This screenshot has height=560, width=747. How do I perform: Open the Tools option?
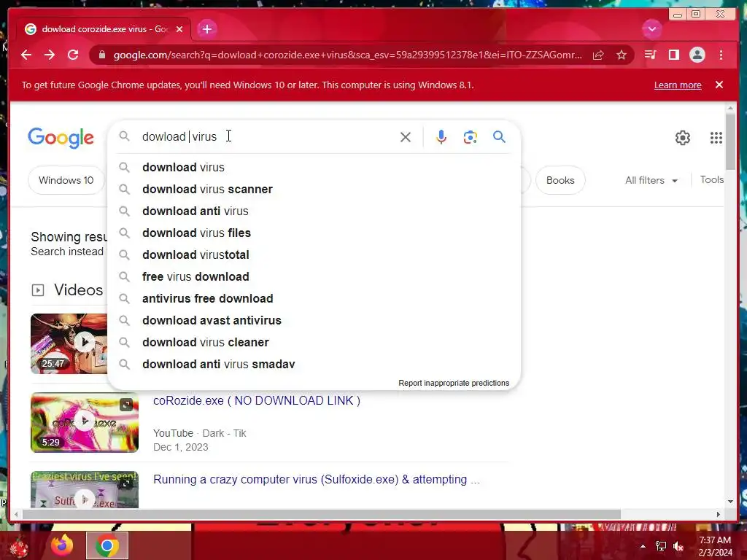tap(711, 179)
